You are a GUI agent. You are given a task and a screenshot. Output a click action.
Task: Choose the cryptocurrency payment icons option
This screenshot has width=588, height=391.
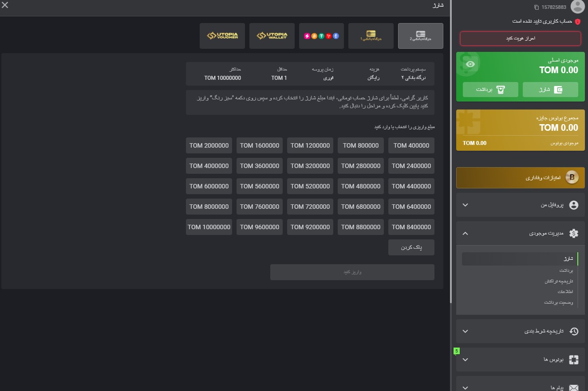[x=322, y=36]
